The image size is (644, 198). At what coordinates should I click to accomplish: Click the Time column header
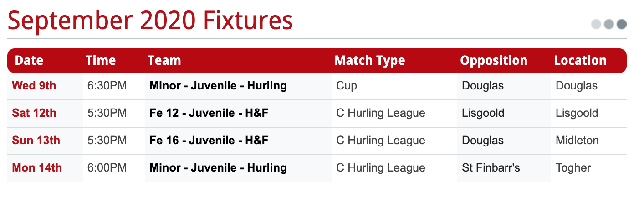(x=101, y=60)
